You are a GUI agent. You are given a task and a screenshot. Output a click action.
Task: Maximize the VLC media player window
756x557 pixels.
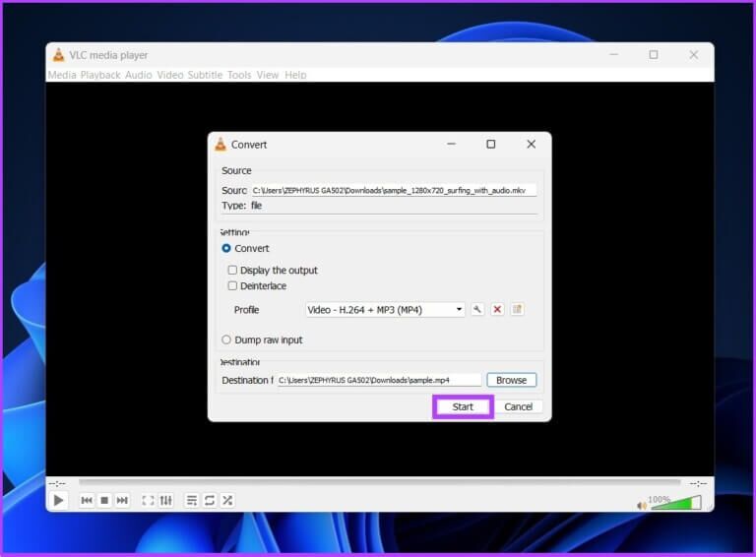654,55
